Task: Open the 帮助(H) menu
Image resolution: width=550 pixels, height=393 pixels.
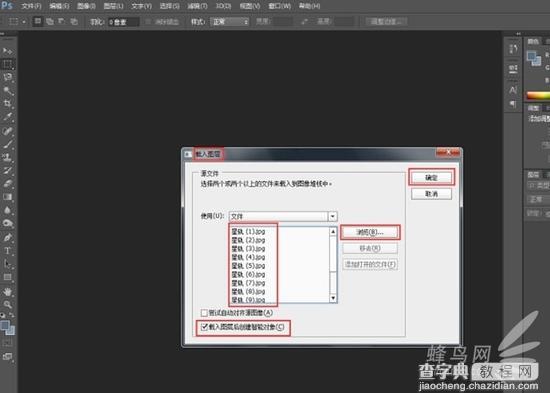Action: pos(309,6)
